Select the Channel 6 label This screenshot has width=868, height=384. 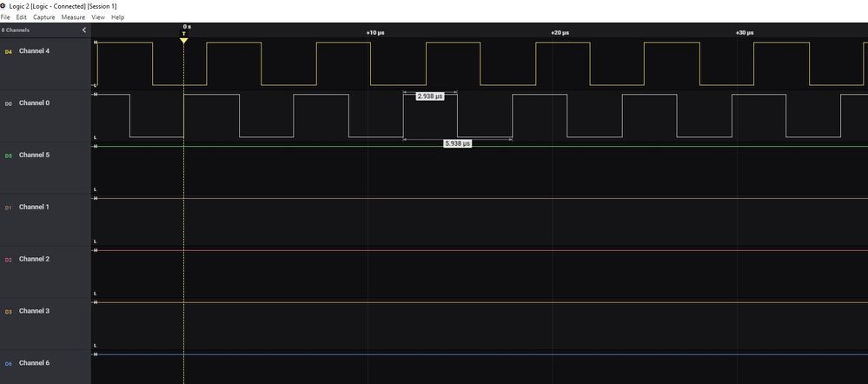coord(35,363)
